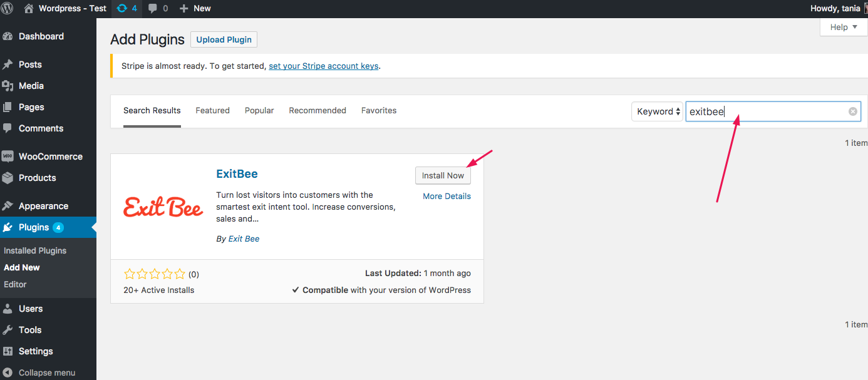Click the '20+ Active Installs' text
The height and width of the screenshot is (380, 868).
tap(159, 290)
